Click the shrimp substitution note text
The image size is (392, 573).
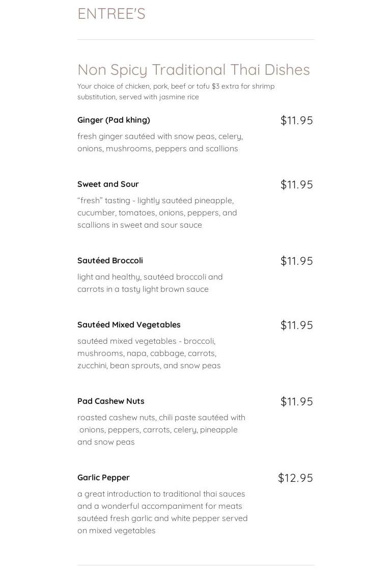click(176, 92)
